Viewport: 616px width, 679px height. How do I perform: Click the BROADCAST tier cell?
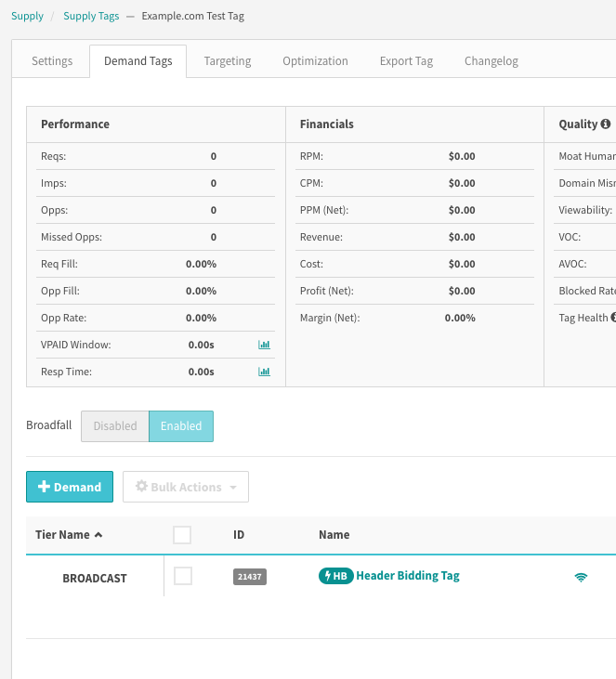(95, 578)
